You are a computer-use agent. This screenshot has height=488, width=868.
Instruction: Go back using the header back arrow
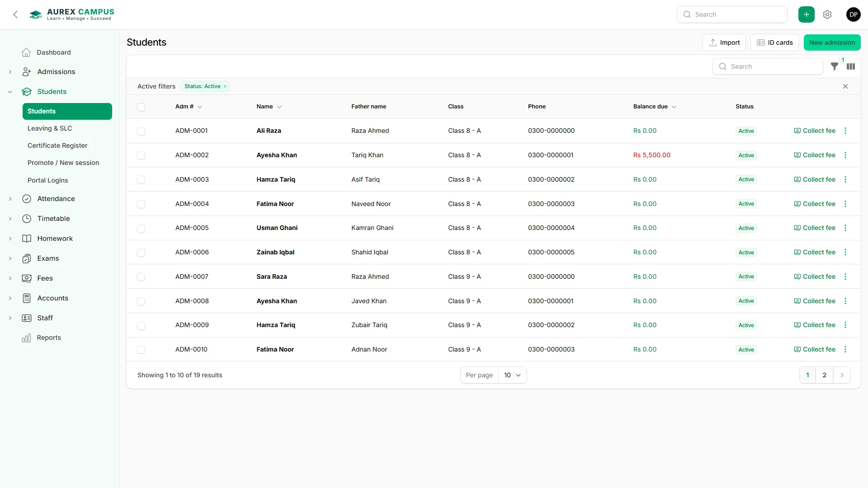[x=15, y=14]
